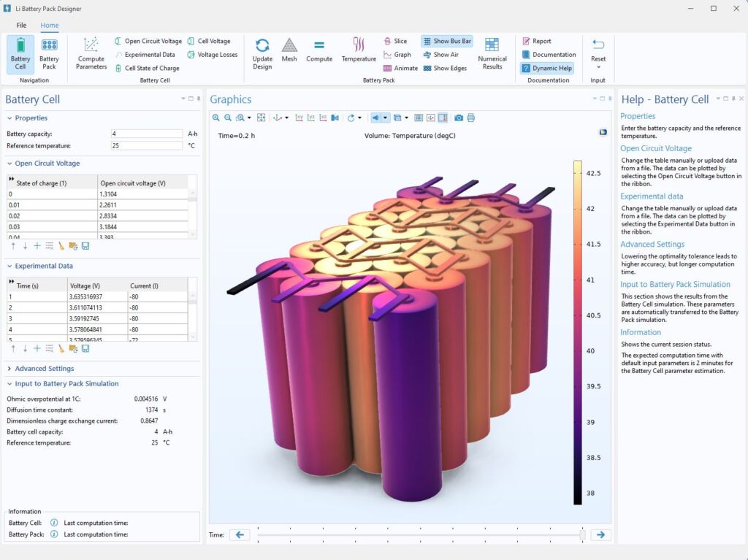
Task: Click inside the Battery capacity input field
Action: coord(146,134)
